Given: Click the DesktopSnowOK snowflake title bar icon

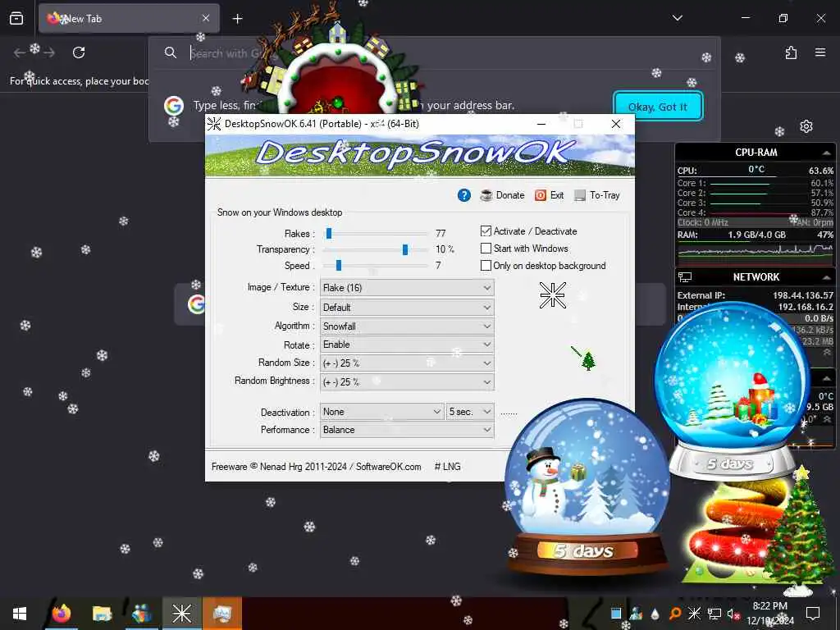Looking at the screenshot, I should tap(214, 124).
